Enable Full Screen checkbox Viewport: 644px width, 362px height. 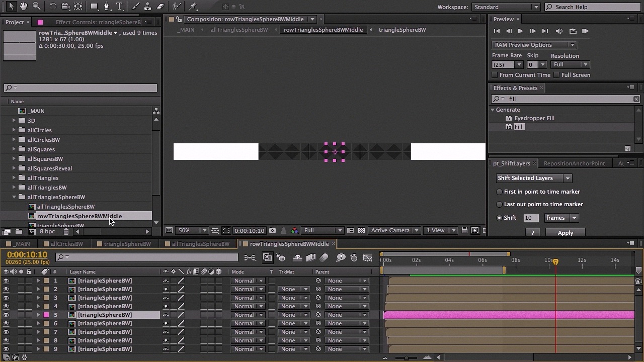coord(556,75)
